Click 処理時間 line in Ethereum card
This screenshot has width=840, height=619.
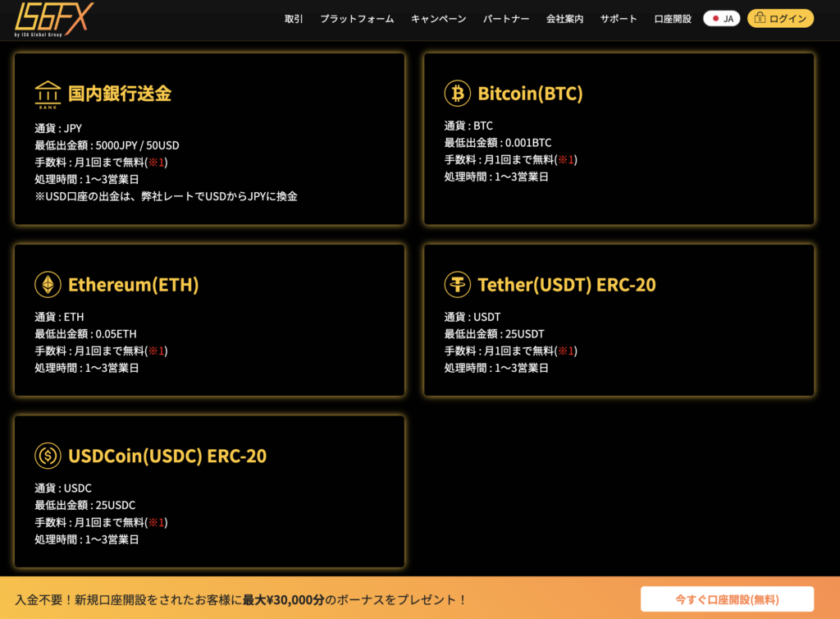pyautogui.click(x=87, y=368)
